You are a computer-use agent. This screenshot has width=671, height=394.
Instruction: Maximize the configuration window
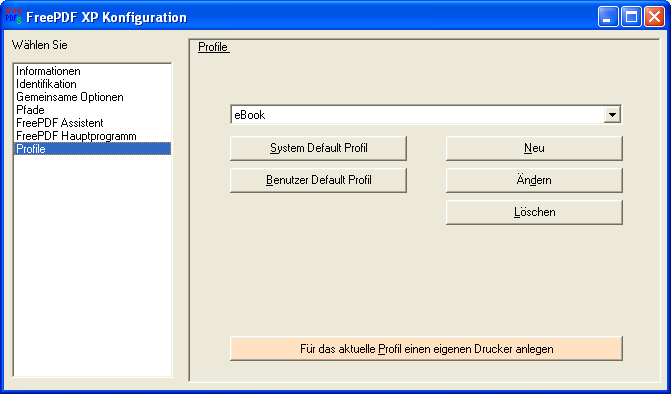pyautogui.click(x=631, y=17)
